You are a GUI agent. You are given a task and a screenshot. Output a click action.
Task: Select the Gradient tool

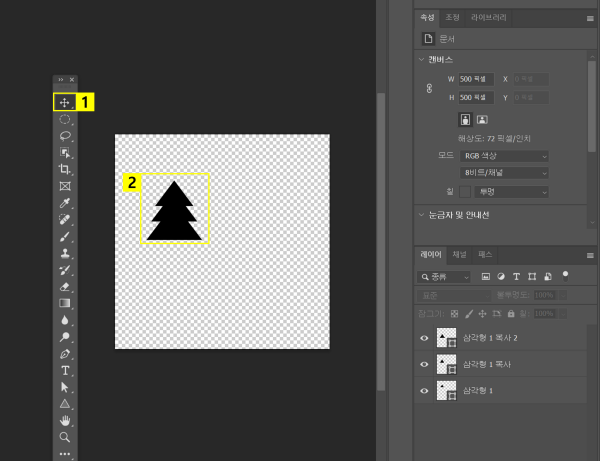tap(65, 303)
